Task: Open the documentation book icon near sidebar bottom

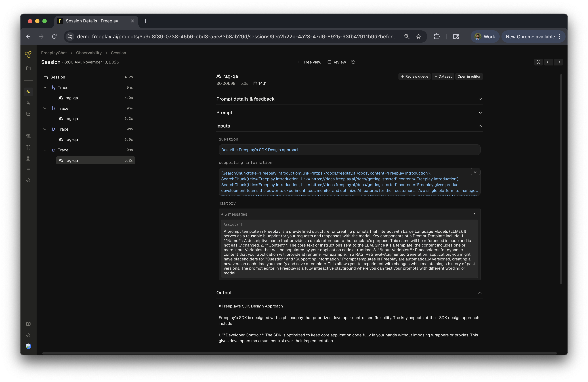Action: (x=28, y=324)
